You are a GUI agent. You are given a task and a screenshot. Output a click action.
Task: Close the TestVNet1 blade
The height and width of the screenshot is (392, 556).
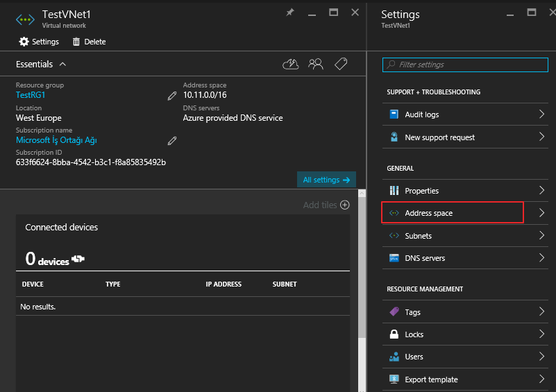click(x=355, y=12)
